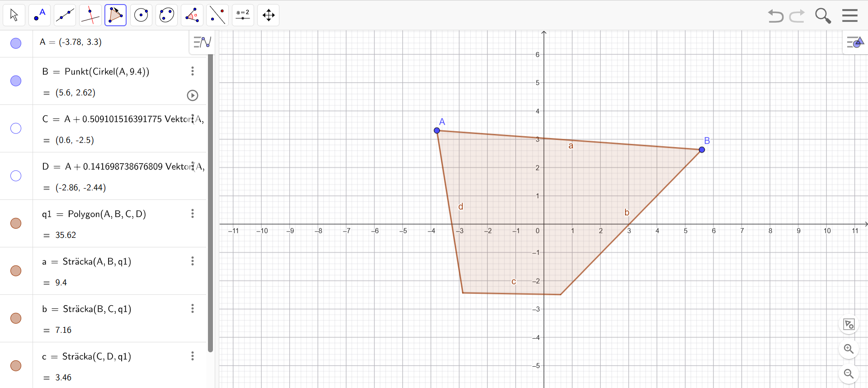Select the Perpendicular Line tool
Image resolution: width=868 pixels, height=388 pixels.
[90, 15]
